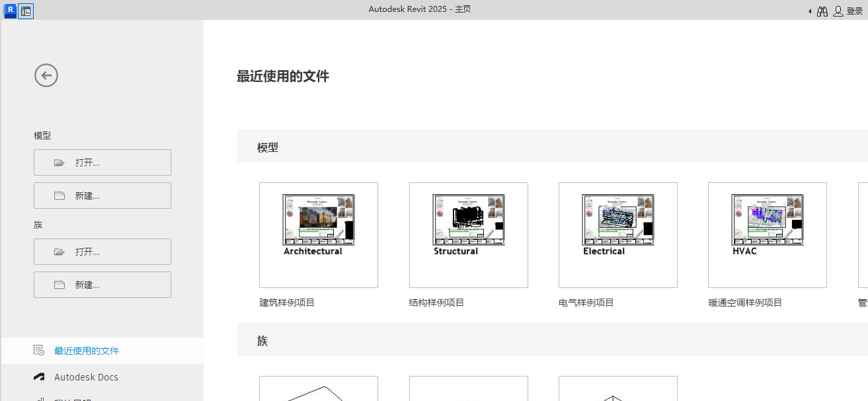Open a family with 打开... under 族

click(102, 252)
